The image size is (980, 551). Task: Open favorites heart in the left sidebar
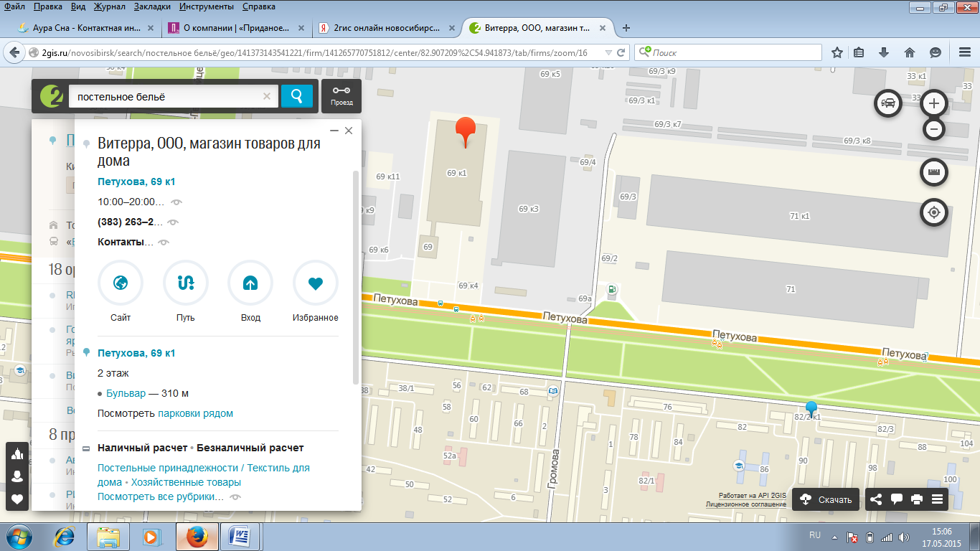click(x=17, y=499)
